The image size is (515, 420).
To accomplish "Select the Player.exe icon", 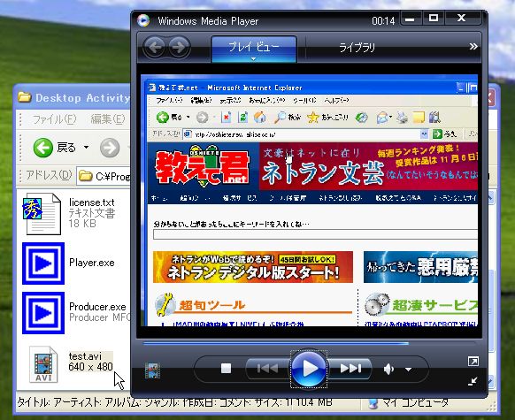I will (43, 263).
